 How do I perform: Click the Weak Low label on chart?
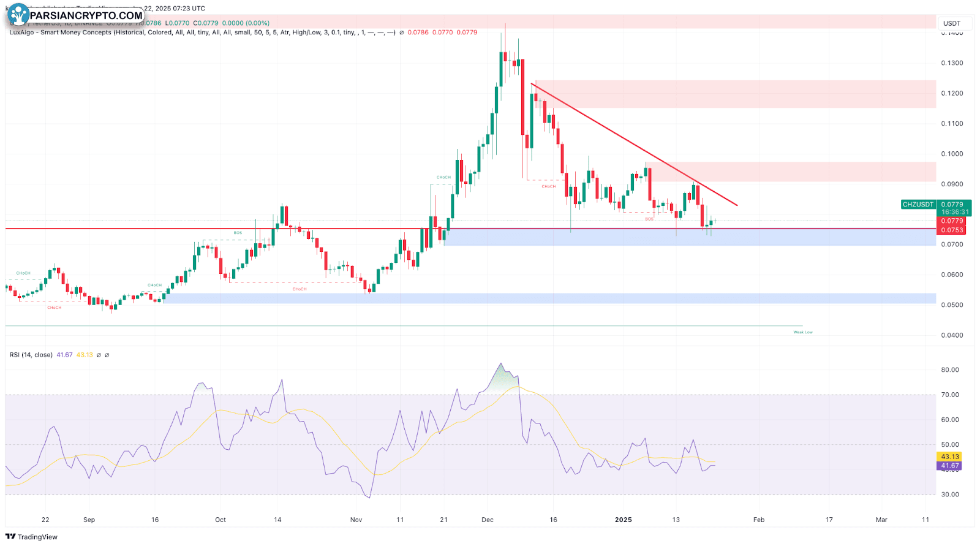(803, 332)
